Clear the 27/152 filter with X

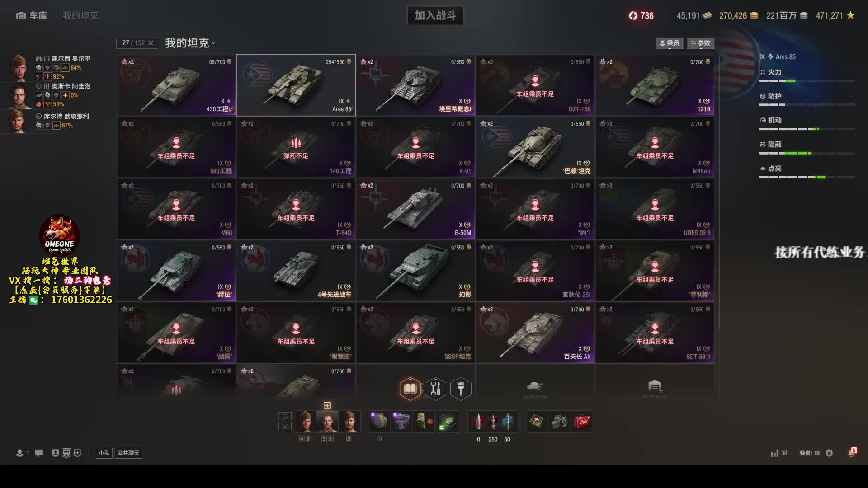151,43
